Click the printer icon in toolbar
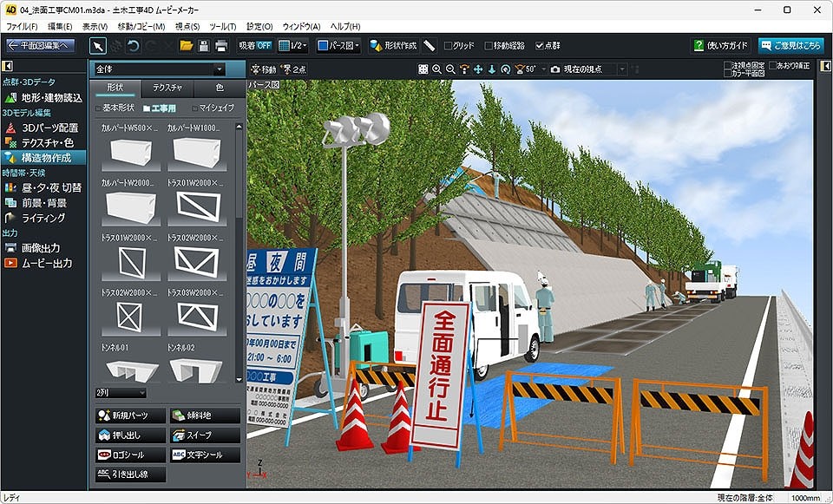833x504 pixels. click(x=221, y=45)
